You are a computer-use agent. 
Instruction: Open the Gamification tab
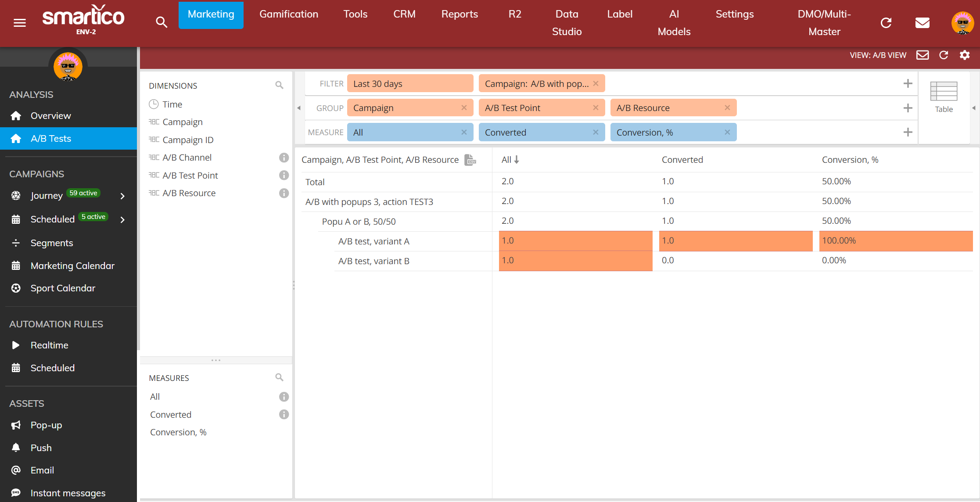point(288,14)
